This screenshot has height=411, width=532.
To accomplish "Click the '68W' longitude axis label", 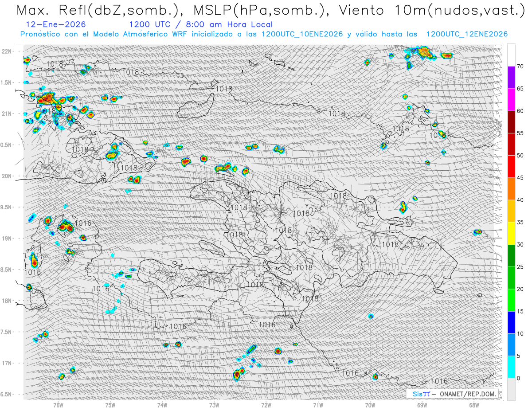I will pyautogui.click(x=474, y=404).
